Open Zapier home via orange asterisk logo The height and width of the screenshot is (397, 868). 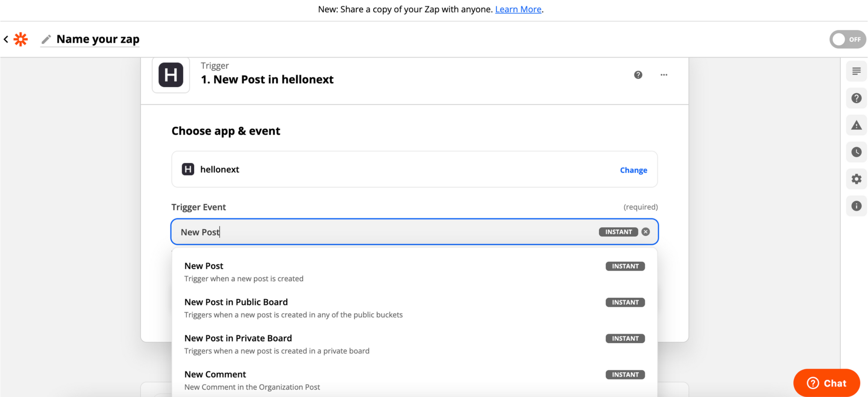pyautogui.click(x=21, y=39)
